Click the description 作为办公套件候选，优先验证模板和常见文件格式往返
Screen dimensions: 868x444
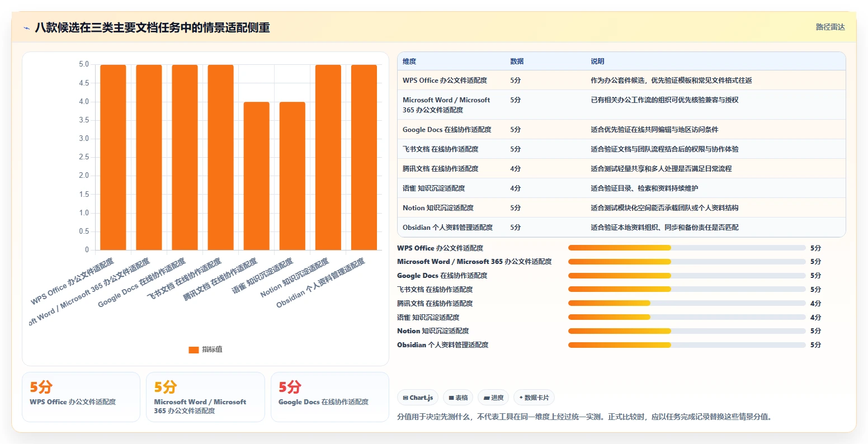coord(671,81)
